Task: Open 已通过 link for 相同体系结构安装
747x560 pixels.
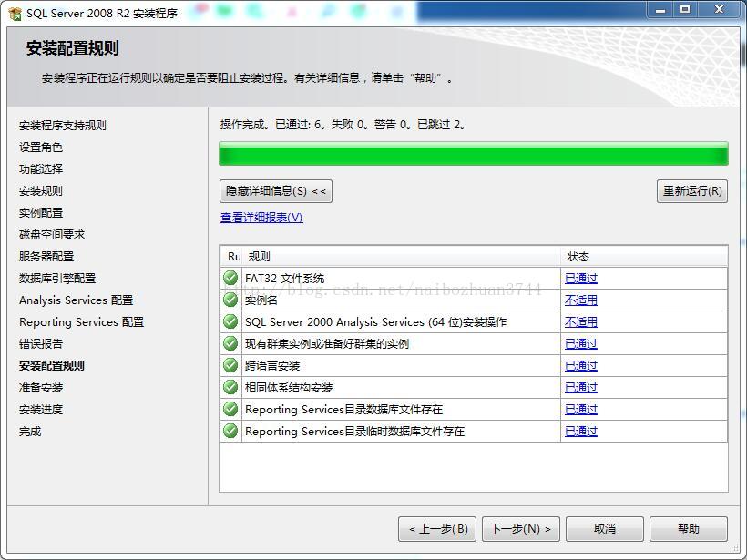Action: click(x=580, y=388)
